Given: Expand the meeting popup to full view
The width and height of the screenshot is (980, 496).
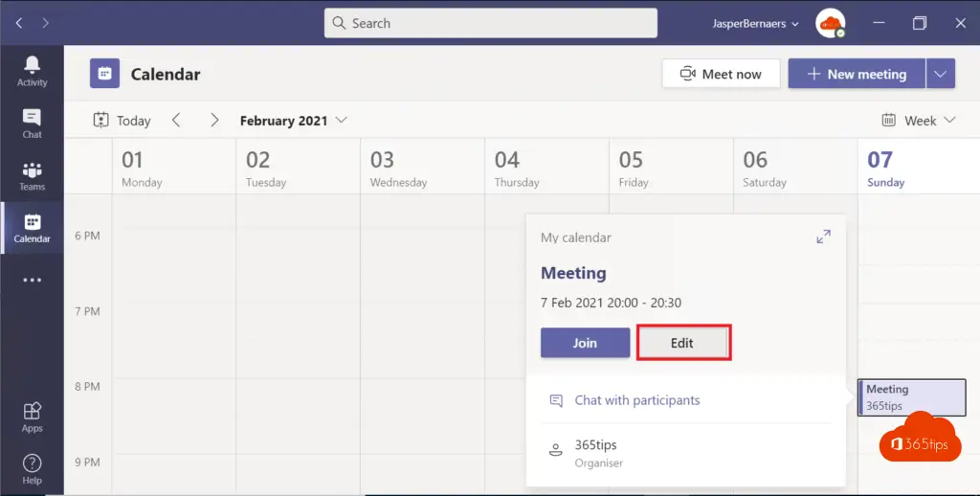Looking at the screenshot, I should point(823,237).
